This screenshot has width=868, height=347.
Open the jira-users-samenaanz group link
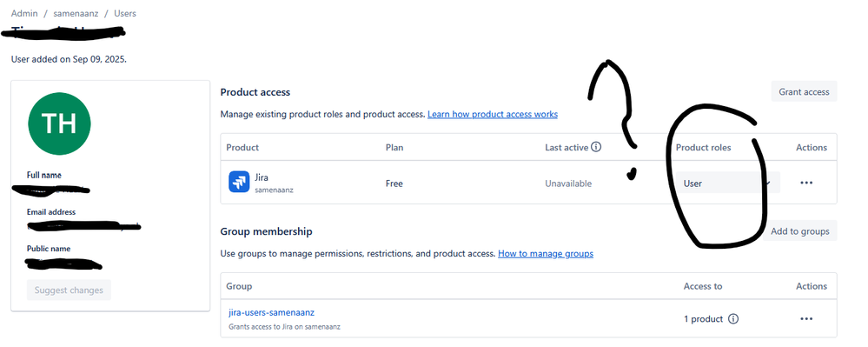271,312
